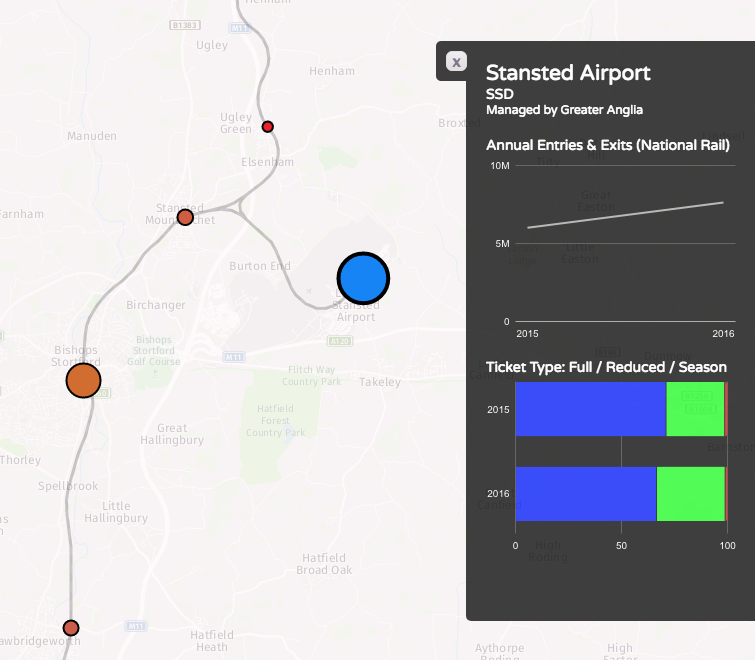Image resolution: width=755 pixels, height=660 pixels.
Task: Click the 'Stansted Airport' panel title
Action: (568, 73)
